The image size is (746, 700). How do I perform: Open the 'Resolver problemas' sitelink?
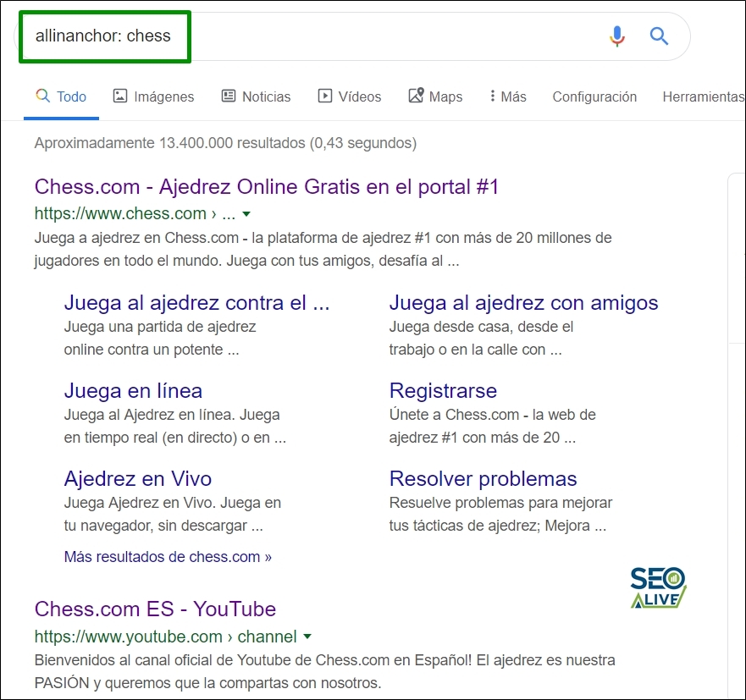483,478
